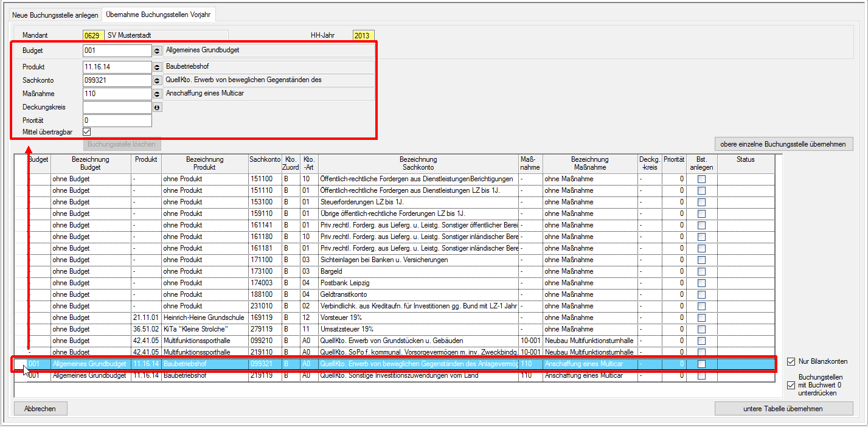This screenshot has height=427, width=868.
Task: Open the Sachkonto selection icon
Action: click(x=157, y=80)
